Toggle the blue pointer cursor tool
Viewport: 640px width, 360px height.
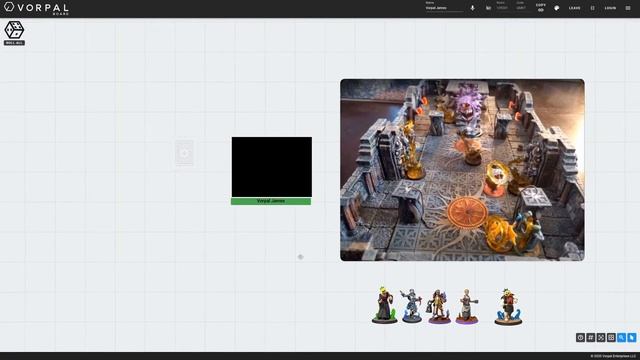point(631,338)
